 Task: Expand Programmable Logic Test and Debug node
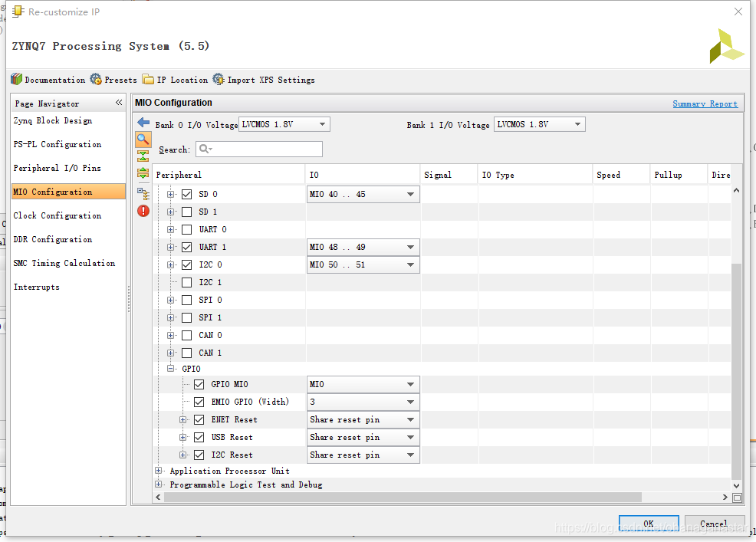click(158, 484)
